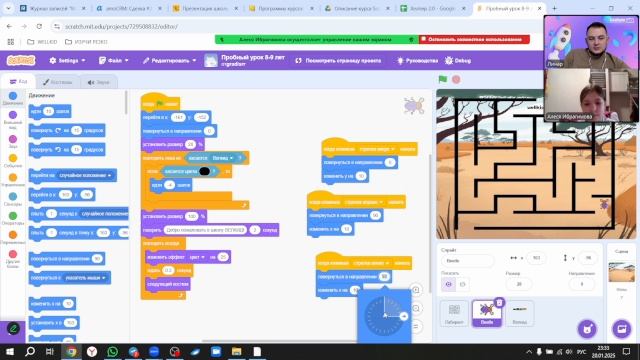This screenshot has height=360, width=640.
Task: Select the Движение blocks category
Action: pos(13,98)
